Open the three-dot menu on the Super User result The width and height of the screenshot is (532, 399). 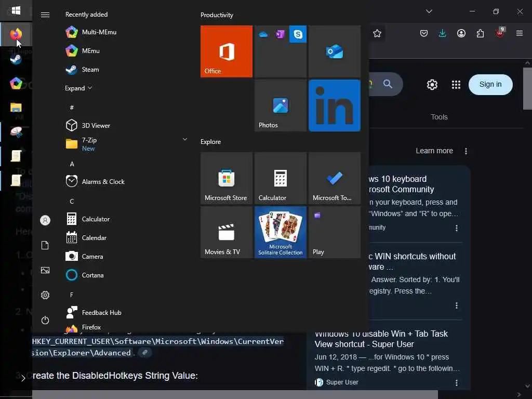click(456, 383)
